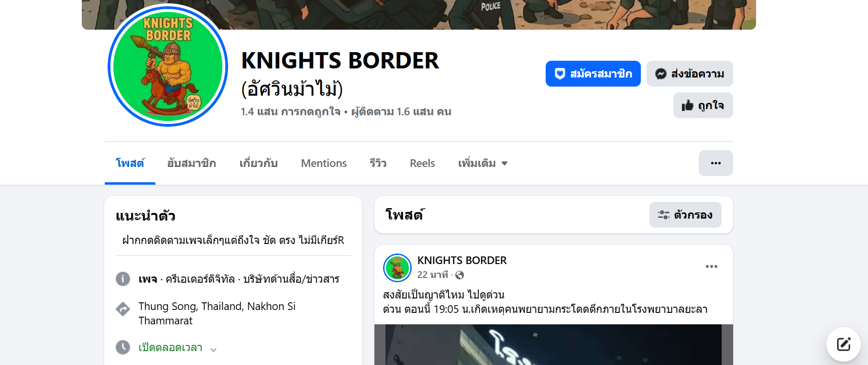The width and height of the screenshot is (868, 365).
Task: Open the Reels tab
Action: point(422,163)
